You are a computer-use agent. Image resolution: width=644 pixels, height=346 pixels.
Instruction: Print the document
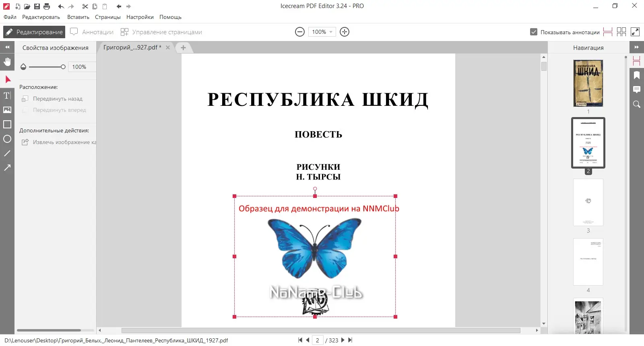point(47,6)
